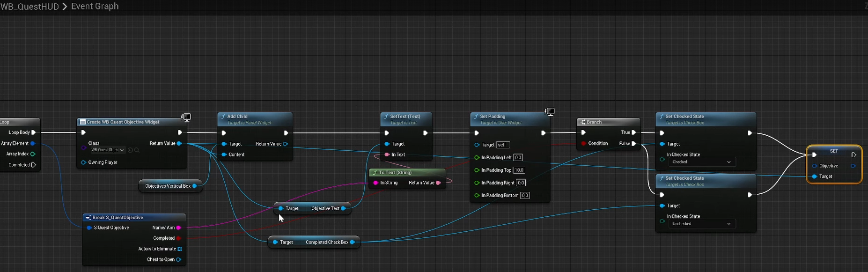This screenshot has width=868, height=272.
Task: Select the Create WB Quest Objective Widget node title
Action: click(x=123, y=122)
